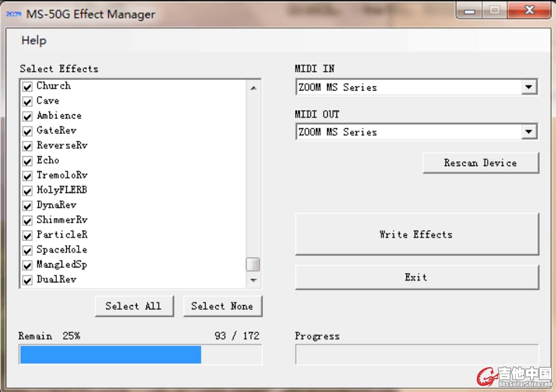This screenshot has width=556, height=392.
Task: Click the Rescan Device button
Action: [x=481, y=163]
